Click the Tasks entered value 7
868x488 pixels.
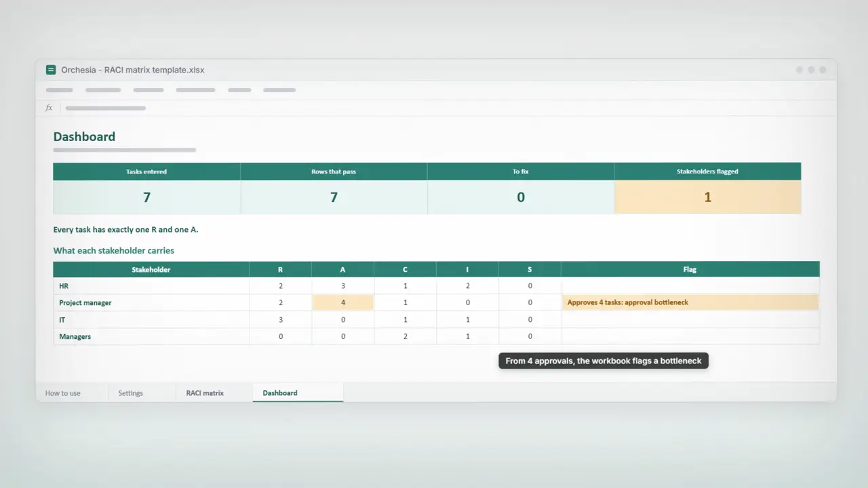[x=146, y=197]
